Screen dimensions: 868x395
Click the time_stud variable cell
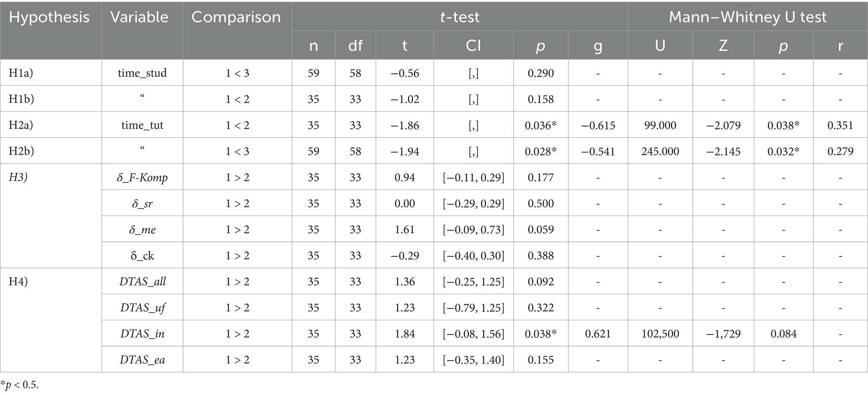[142, 73]
